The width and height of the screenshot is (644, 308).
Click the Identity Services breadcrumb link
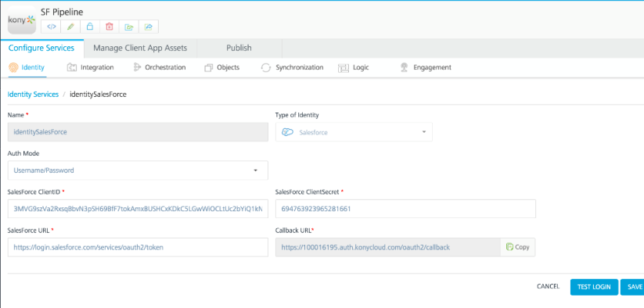pos(34,95)
